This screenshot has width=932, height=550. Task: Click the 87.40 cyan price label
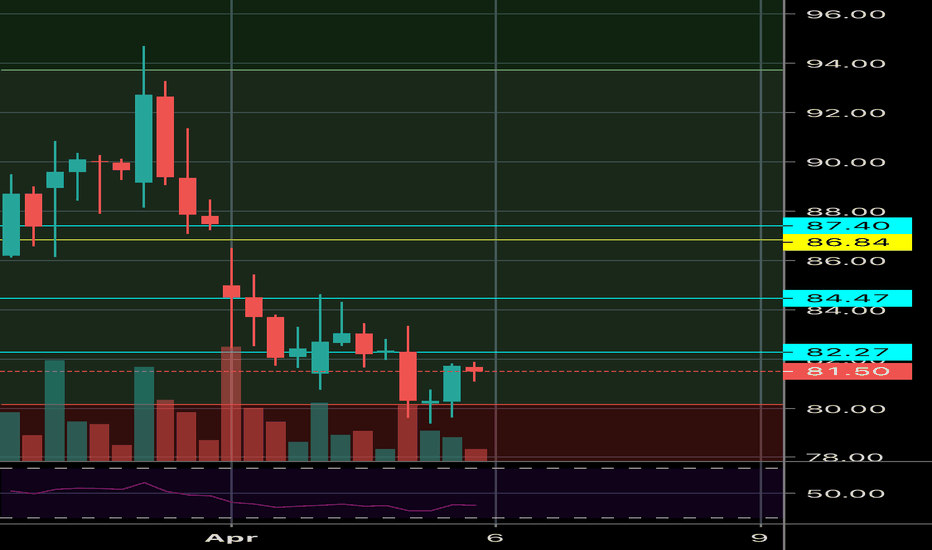click(847, 225)
